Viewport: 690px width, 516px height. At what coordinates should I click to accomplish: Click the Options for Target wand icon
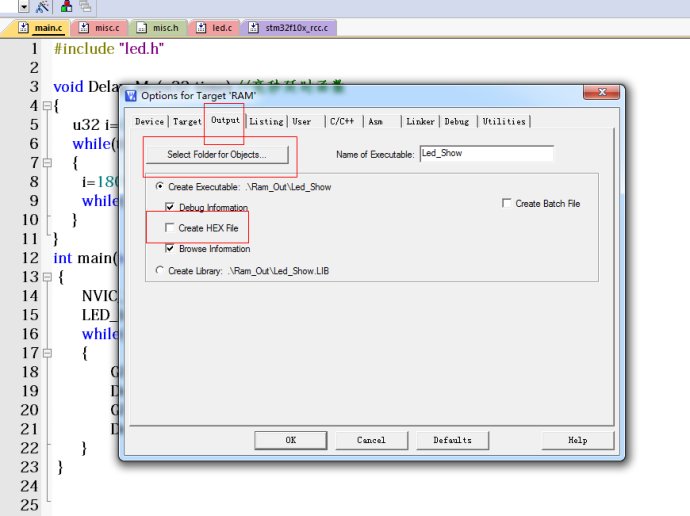(x=43, y=7)
